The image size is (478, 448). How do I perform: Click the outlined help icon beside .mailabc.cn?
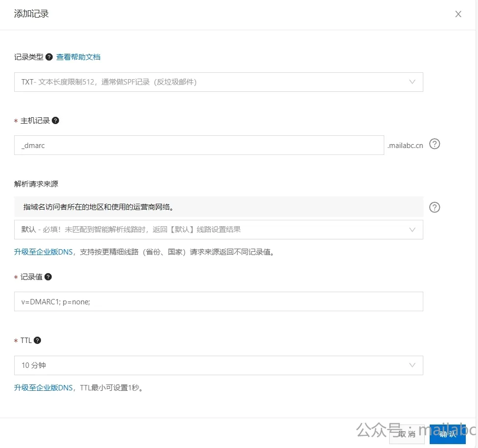coord(435,144)
